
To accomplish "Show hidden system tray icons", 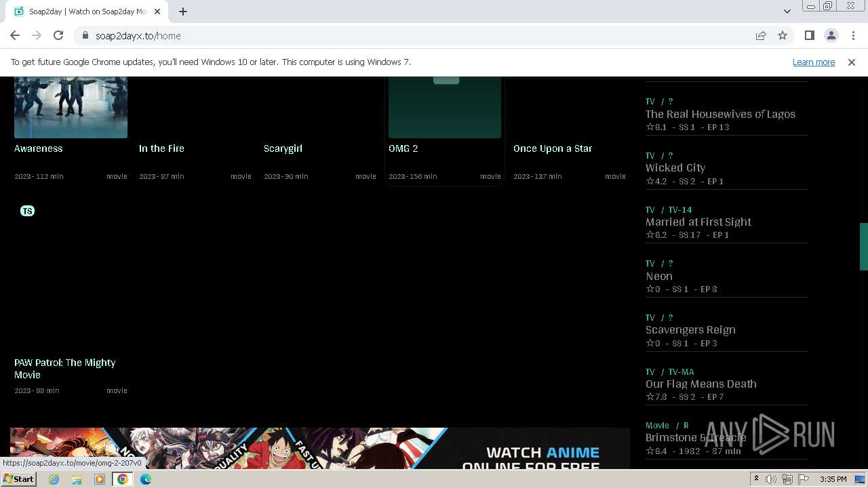I will point(756,479).
